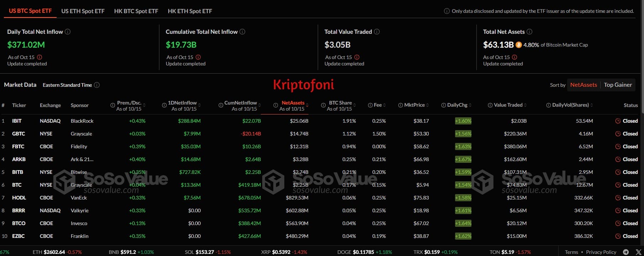Switch to US ETH Spot ETF tab
Viewport: 644px width, 256px height.
click(x=83, y=11)
